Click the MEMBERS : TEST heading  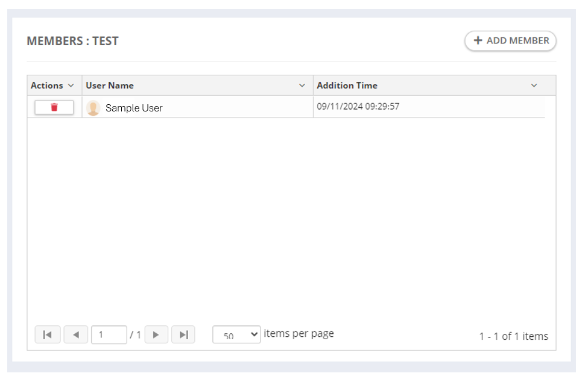(73, 41)
